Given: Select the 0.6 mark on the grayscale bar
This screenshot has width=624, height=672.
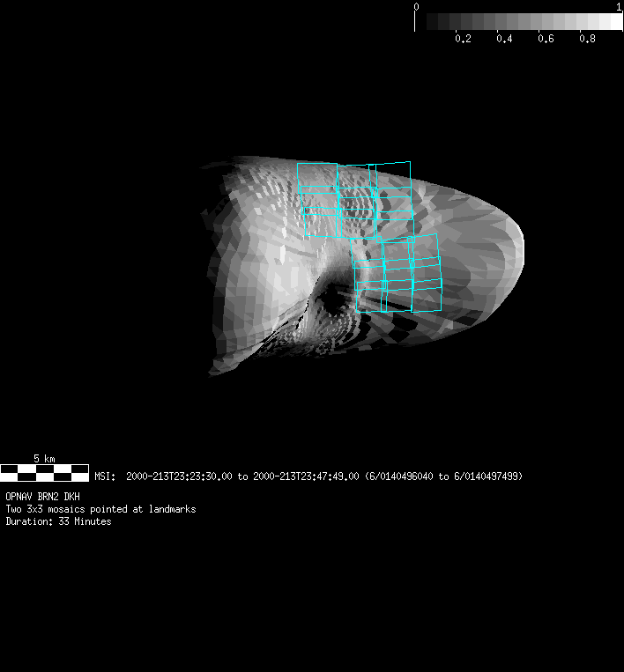Looking at the screenshot, I should pos(546,39).
